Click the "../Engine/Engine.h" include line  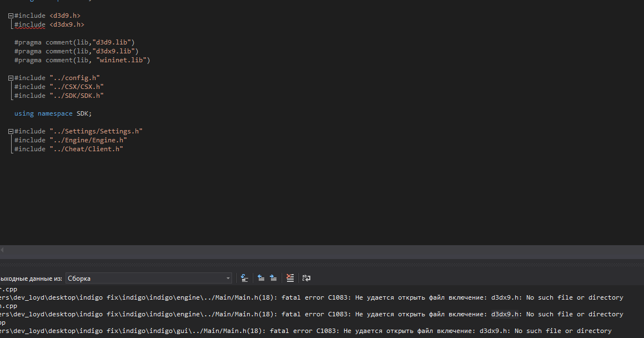(x=71, y=140)
